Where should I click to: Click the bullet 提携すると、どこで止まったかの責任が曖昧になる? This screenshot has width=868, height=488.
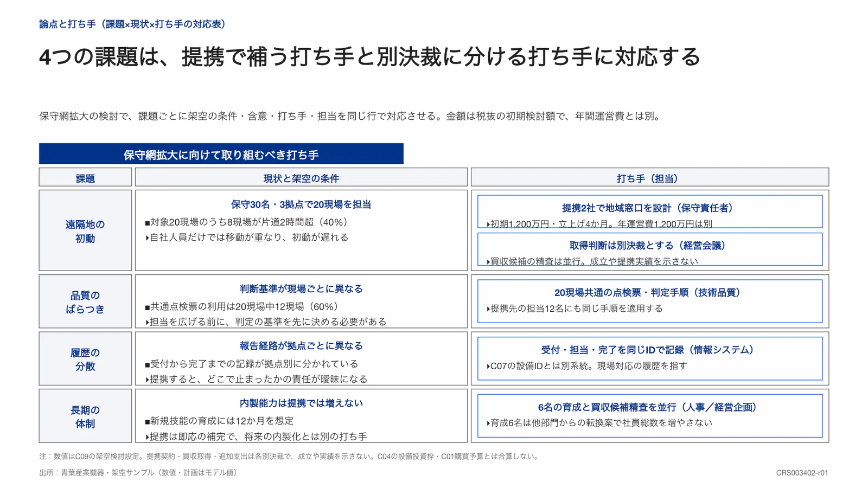[x=256, y=379]
